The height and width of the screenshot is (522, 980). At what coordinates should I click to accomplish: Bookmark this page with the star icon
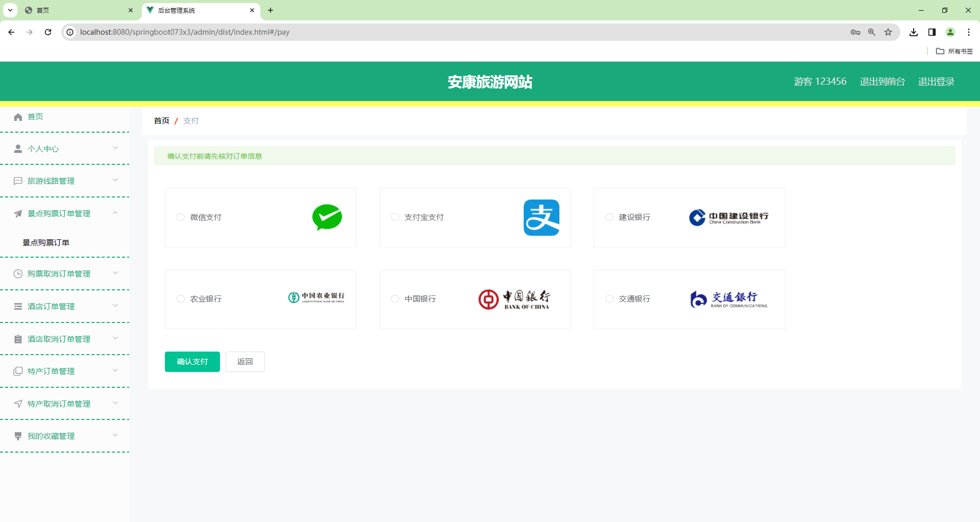(888, 32)
